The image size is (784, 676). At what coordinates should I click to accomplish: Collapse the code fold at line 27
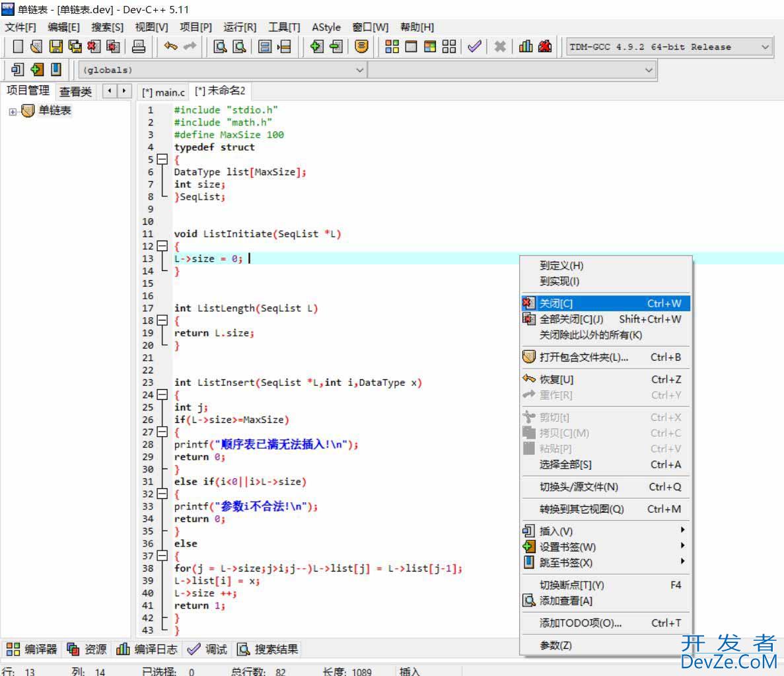click(162, 432)
